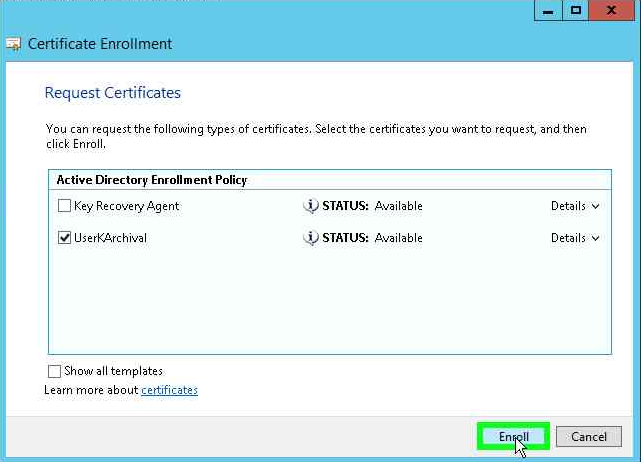641x462 pixels.
Task: Enable Show all templates
Action: (54, 371)
